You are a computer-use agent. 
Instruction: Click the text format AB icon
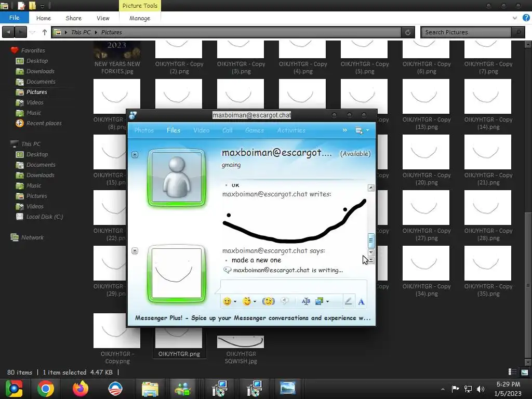(305, 301)
